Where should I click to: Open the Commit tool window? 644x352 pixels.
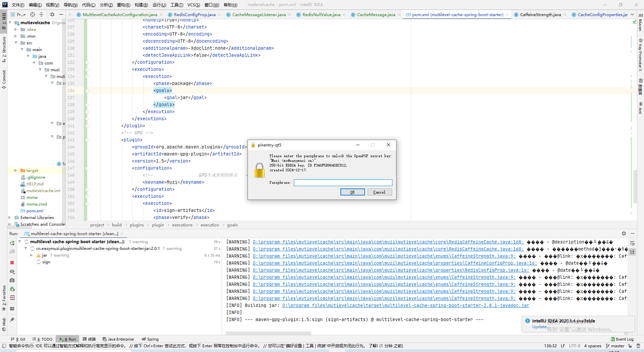4,79
